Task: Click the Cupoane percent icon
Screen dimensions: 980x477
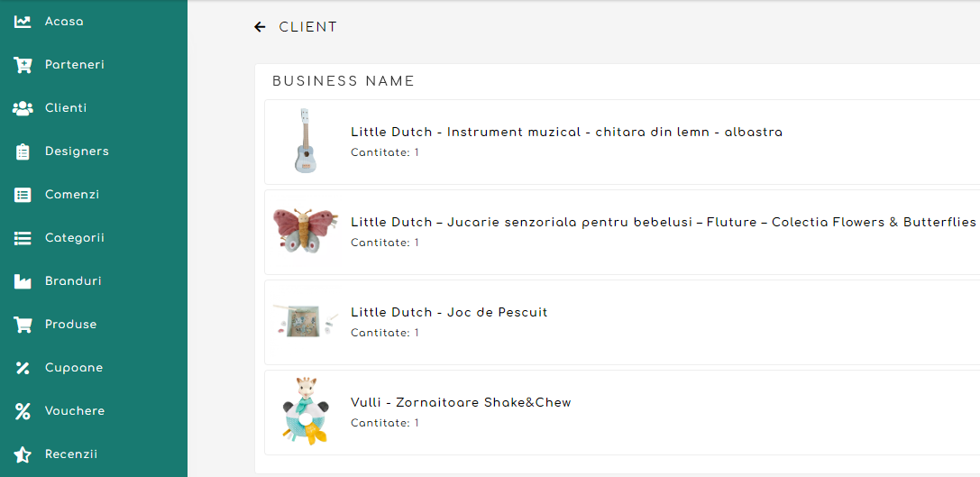Action: click(23, 368)
